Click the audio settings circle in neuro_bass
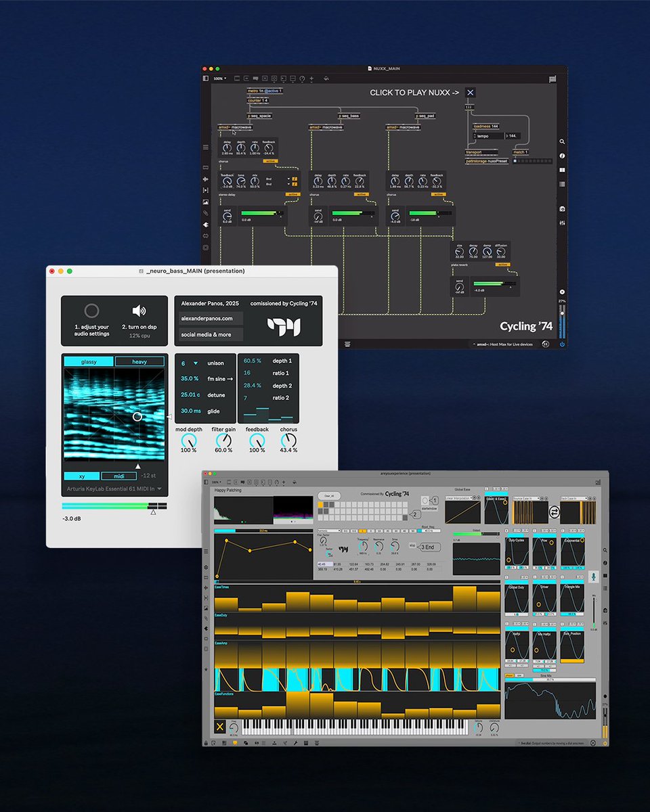 click(91, 311)
